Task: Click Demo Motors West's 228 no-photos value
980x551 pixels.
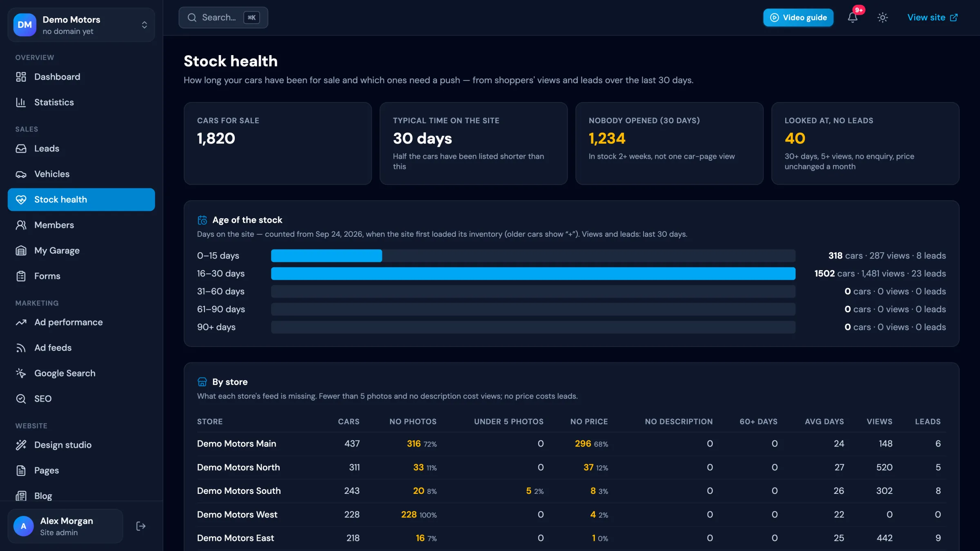Action: [x=409, y=515]
